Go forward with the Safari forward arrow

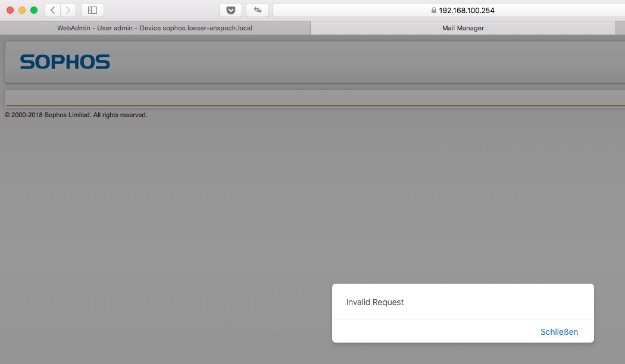[68, 10]
